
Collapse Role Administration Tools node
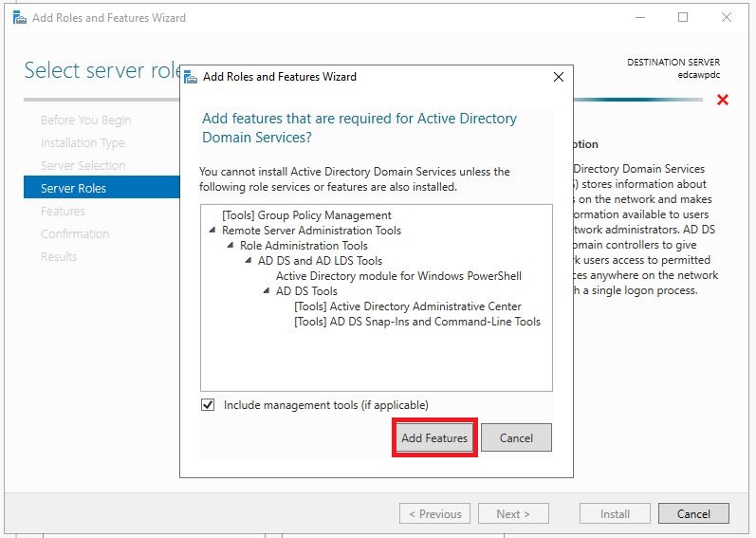tap(230, 246)
